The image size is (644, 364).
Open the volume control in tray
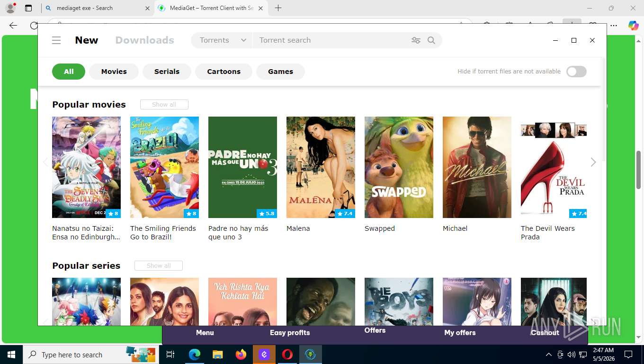pyautogui.click(x=572, y=355)
